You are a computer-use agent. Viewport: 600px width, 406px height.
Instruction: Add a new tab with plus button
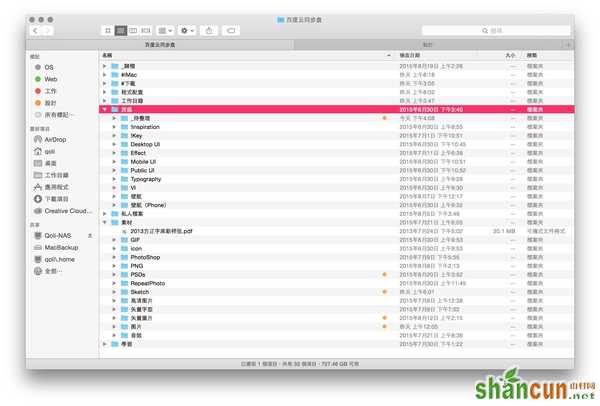coord(568,45)
